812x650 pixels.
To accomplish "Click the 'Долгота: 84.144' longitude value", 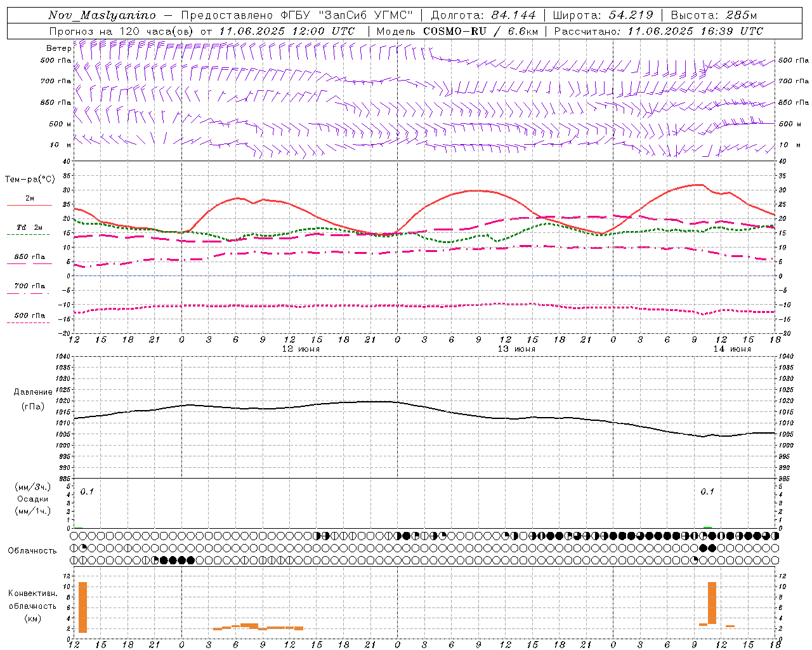I will [483, 16].
